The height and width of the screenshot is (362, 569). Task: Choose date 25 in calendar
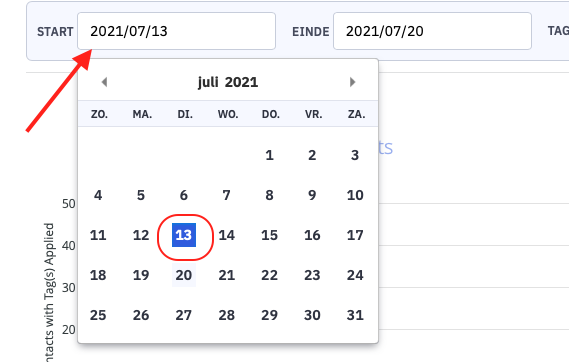coord(98,315)
